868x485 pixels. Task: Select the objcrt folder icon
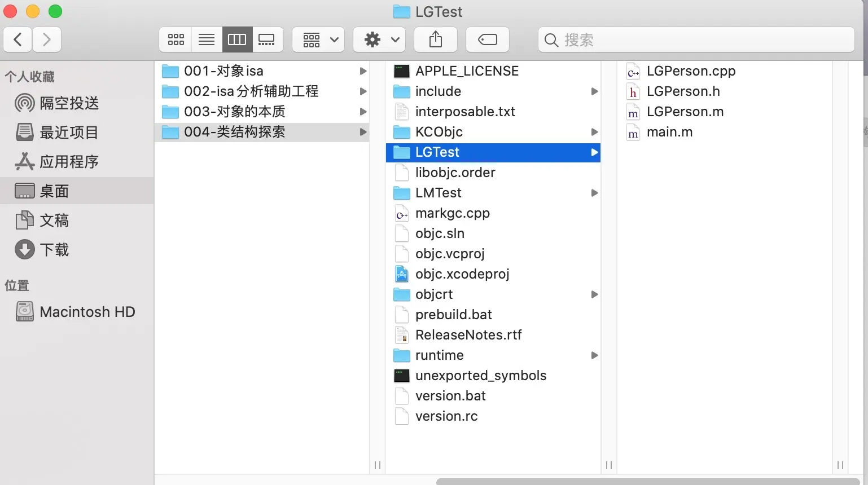pyautogui.click(x=402, y=294)
